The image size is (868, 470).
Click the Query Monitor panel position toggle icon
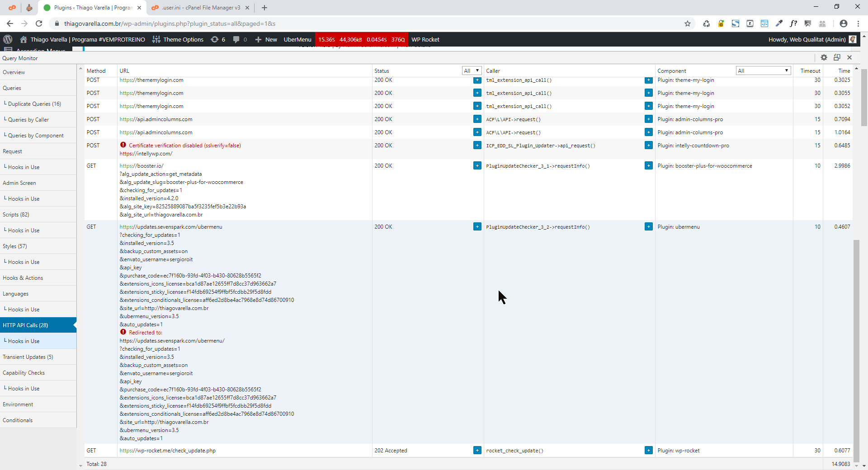(837, 57)
